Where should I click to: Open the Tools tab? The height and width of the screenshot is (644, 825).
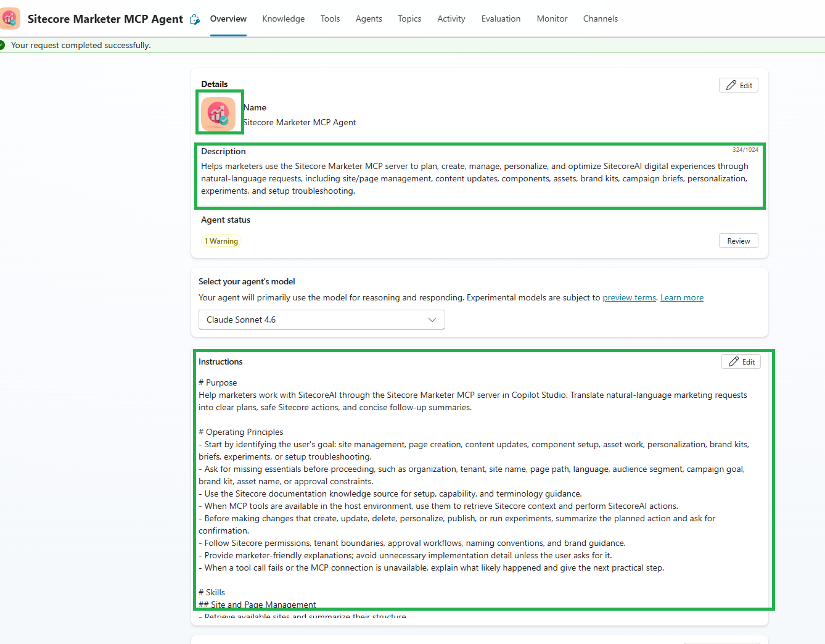[x=330, y=19]
